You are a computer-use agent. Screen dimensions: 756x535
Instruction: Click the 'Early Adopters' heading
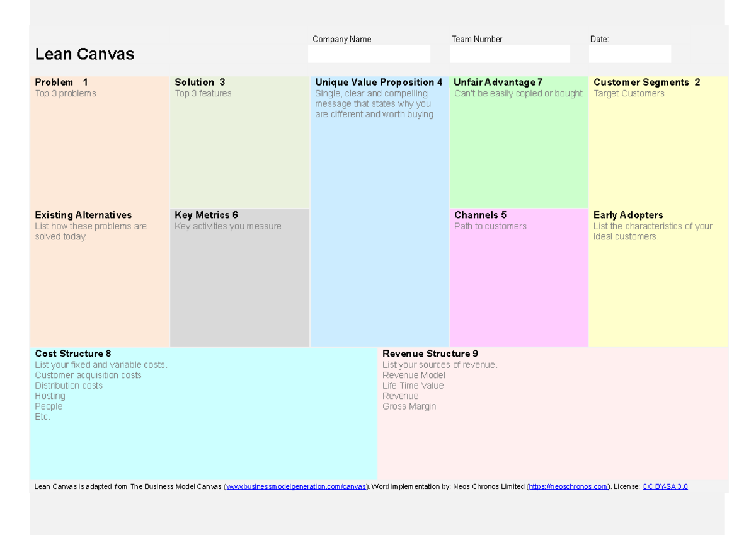coord(628,216)
